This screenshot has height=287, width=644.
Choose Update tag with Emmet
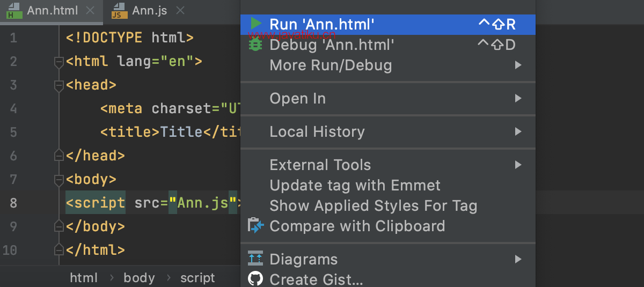tap(387, 186)
